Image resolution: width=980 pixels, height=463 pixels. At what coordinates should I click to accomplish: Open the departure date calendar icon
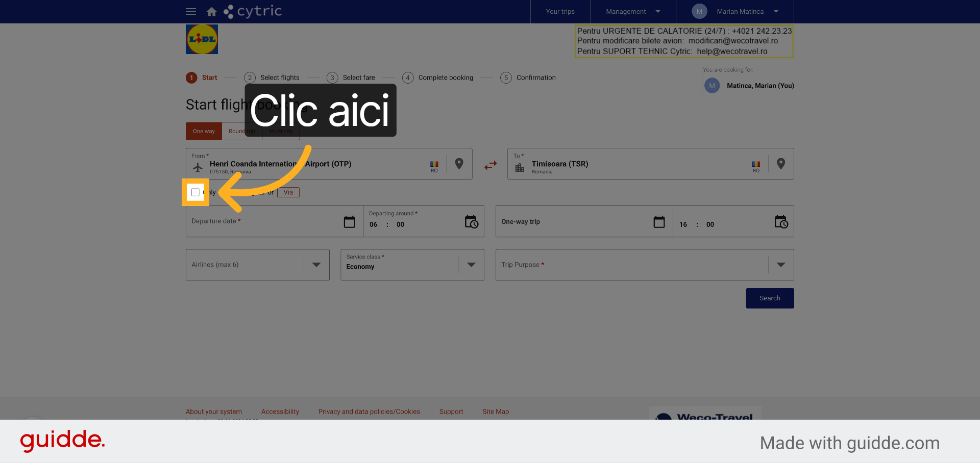pos(350,222)
